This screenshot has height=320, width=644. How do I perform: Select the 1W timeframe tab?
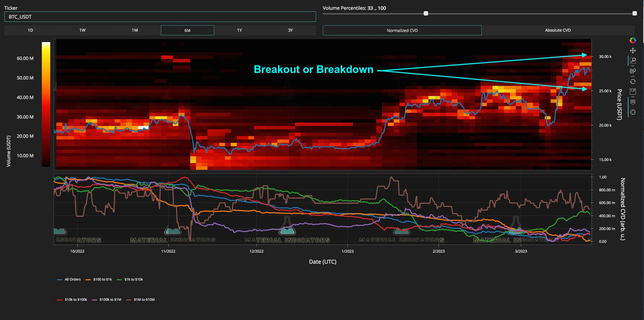point(82,30)
